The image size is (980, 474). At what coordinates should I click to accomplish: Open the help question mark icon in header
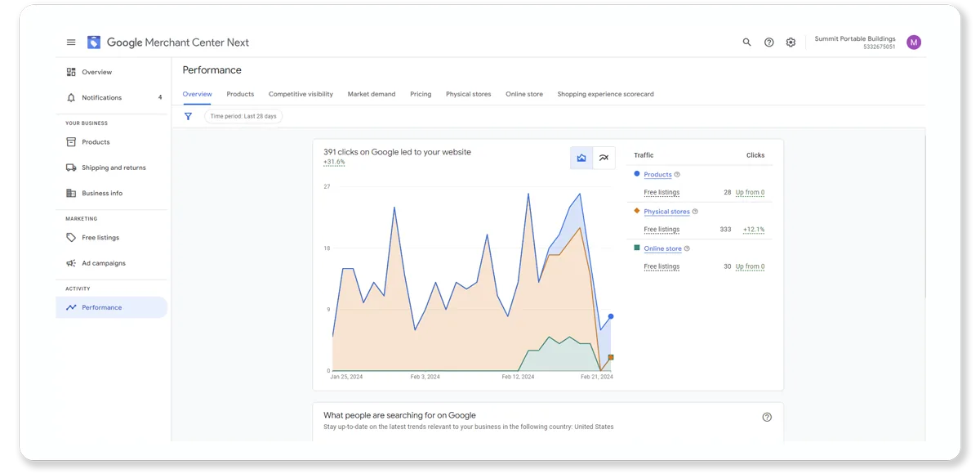(x=768, y=42)
